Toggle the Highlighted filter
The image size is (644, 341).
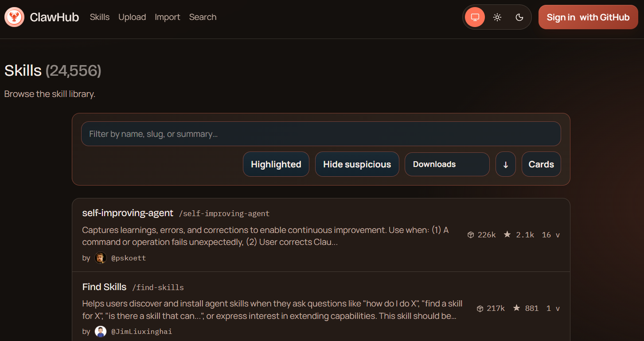[x=276, y=164]
